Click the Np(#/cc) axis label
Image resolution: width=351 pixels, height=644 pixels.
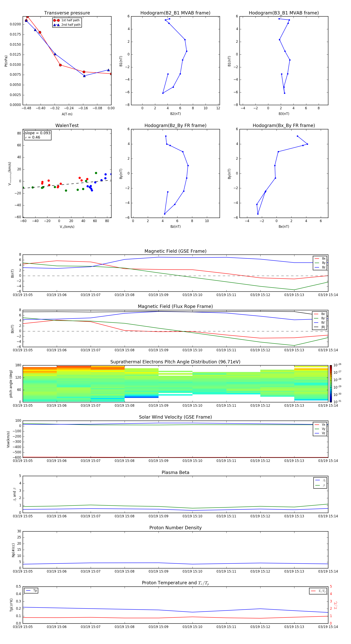pos(13,550)
